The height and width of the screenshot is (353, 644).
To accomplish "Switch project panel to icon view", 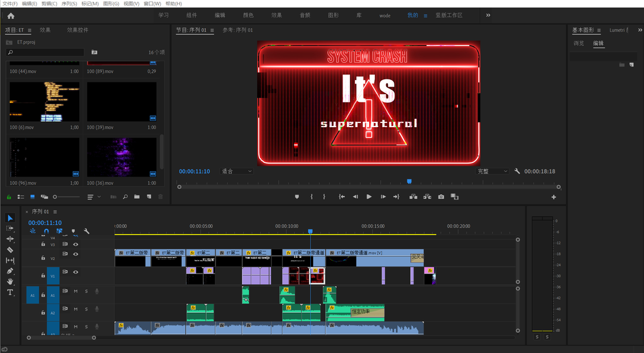I will pyautogui.click(x=32, y=197).
